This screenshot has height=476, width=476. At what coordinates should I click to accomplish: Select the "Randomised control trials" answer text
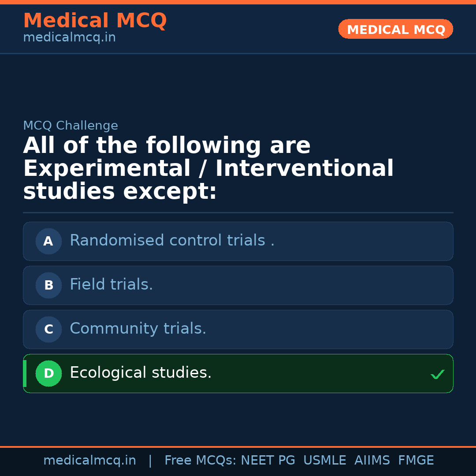pos(172,241)
